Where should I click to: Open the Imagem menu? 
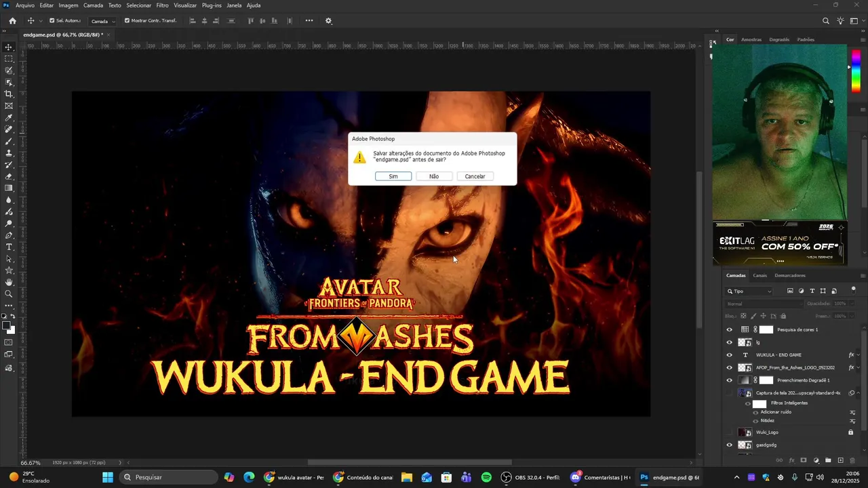pyautogui.click(x=68, y=5)
